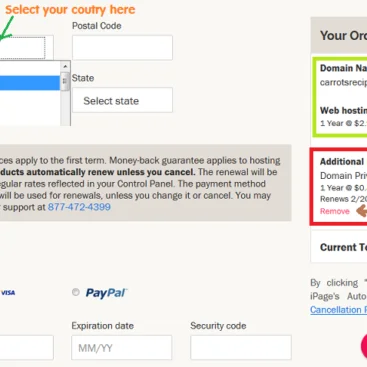Click the Current Total section
Viewport: 367px width, 367px height.
339,247
